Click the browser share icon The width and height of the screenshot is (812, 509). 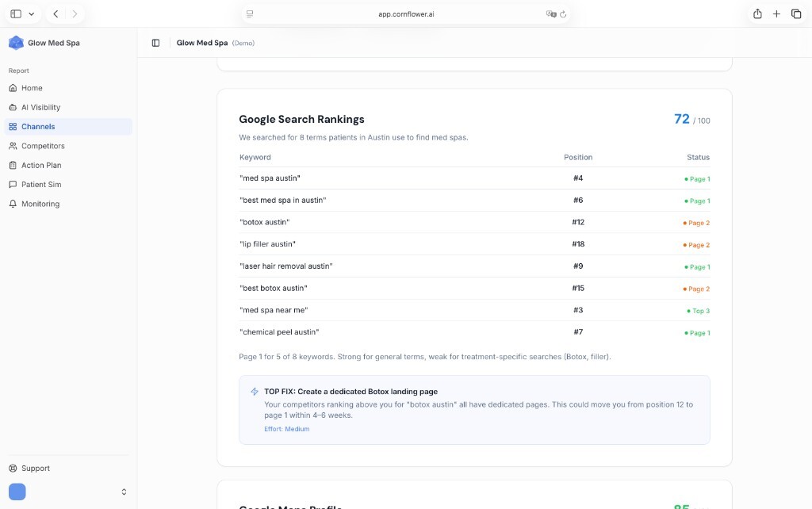coord(757,13)
